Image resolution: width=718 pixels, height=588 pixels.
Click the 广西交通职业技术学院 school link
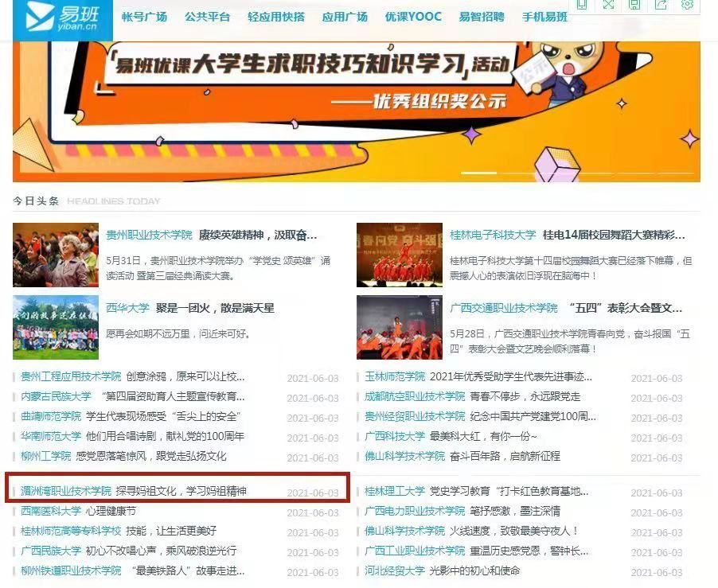click(x=504, y=308)
